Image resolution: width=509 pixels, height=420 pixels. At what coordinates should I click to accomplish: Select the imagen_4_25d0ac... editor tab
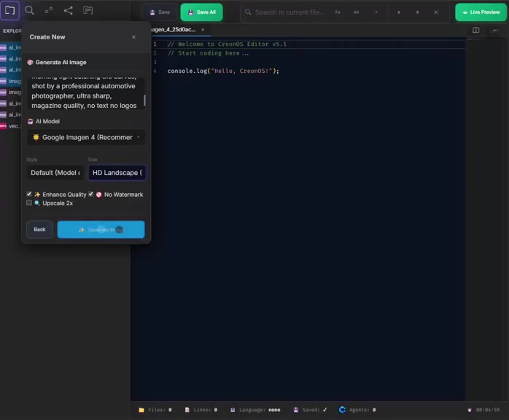click(x=174, y=30)
